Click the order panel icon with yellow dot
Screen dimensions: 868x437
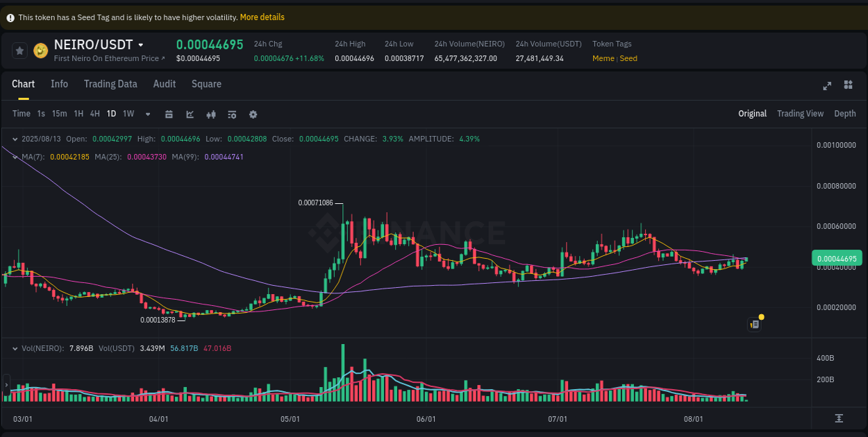[755, 324]
